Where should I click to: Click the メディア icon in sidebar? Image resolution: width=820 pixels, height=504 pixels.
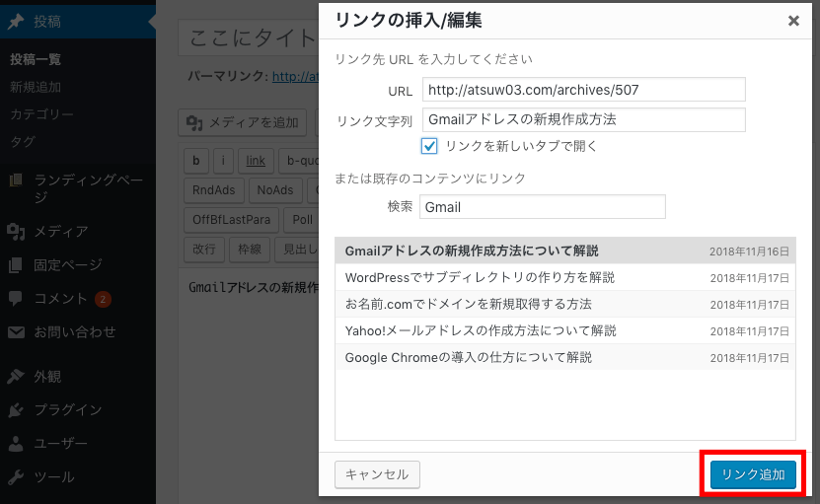[x=16, y=231]
